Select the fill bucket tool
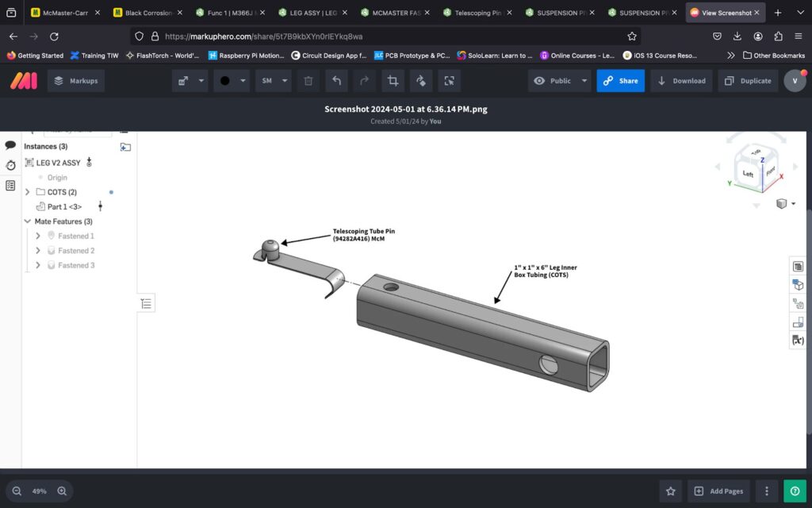812x508 pixels. (x=420, y=81)
